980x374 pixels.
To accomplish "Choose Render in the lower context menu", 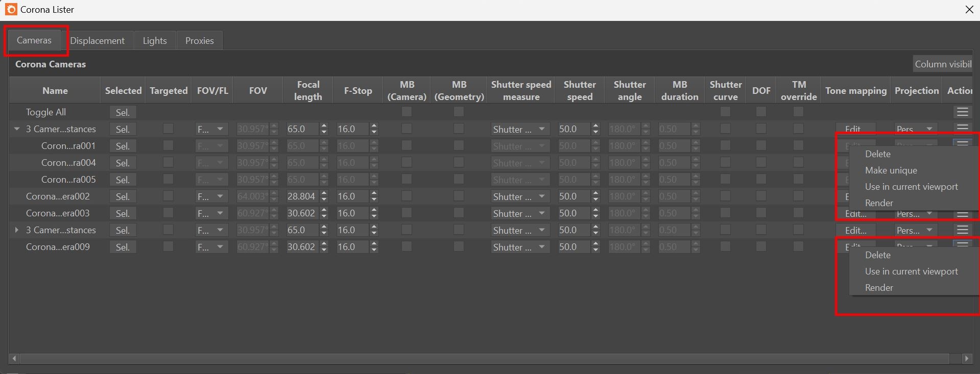I will pyautogui.click(x=879, y=288).
